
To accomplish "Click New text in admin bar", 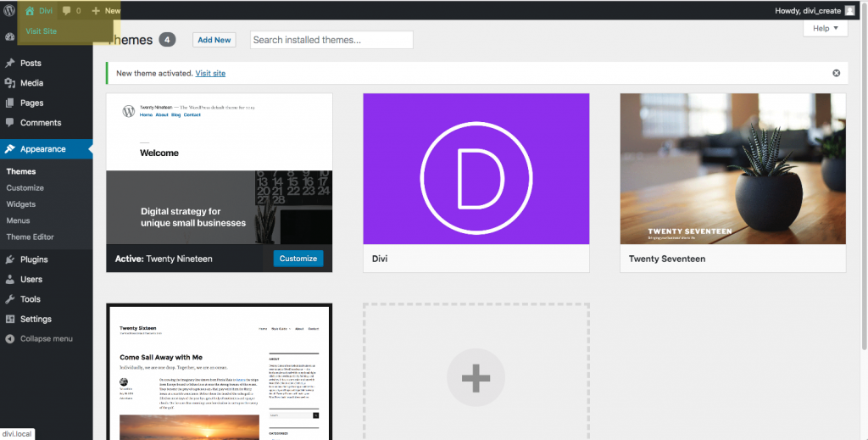I will [x=113, y=10].
